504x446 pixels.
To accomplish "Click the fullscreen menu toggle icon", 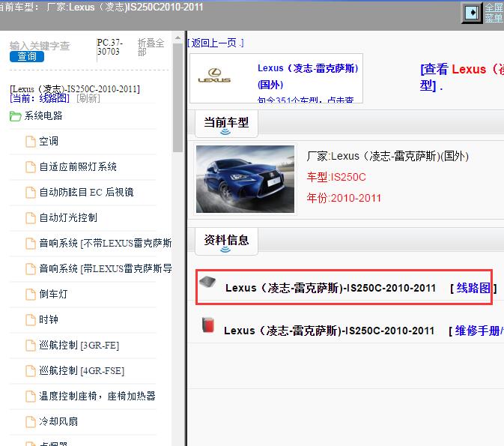I will [472, 13].
